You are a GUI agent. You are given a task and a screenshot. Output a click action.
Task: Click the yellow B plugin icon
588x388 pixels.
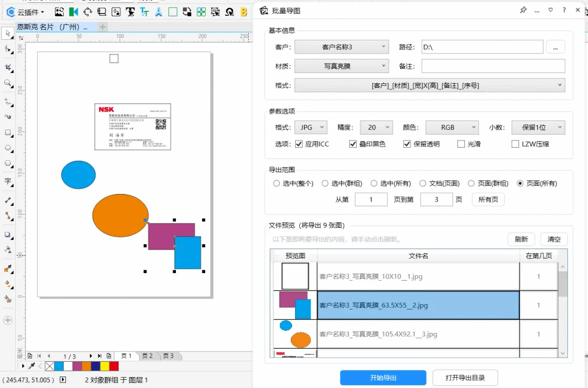click(x=244, y=12)
